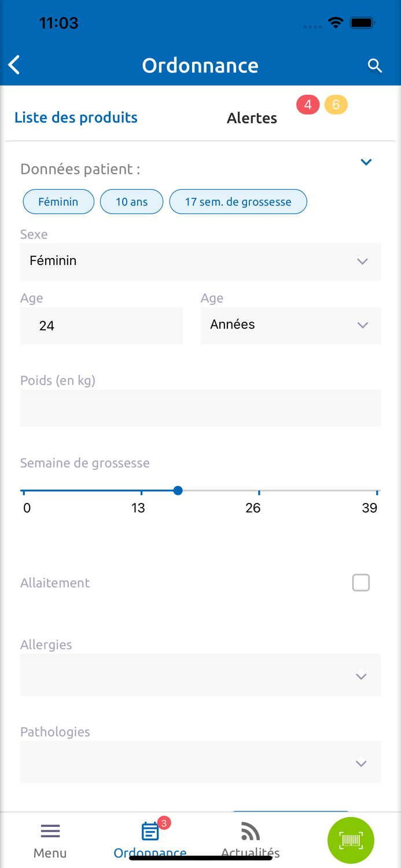Tap the green barcode scanner button
Screen dimensions: 401x868
tap(351, 840)
